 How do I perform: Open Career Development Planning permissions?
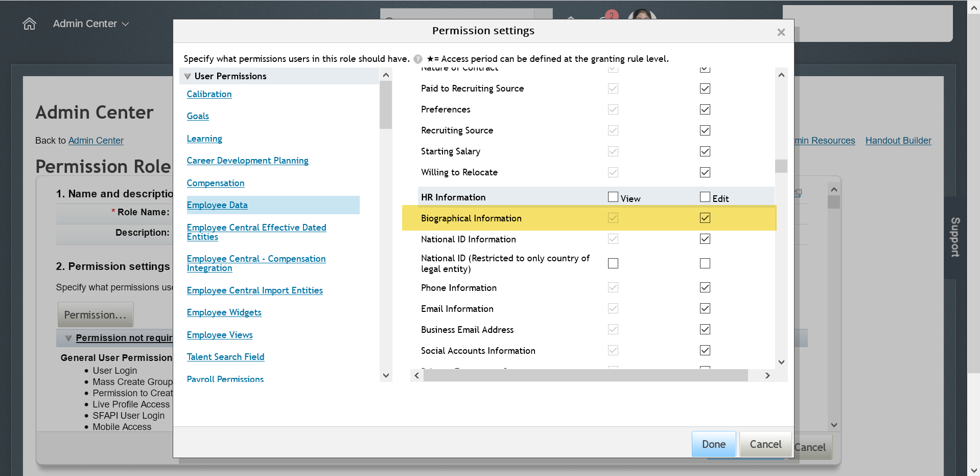click(x=247, y=161)
